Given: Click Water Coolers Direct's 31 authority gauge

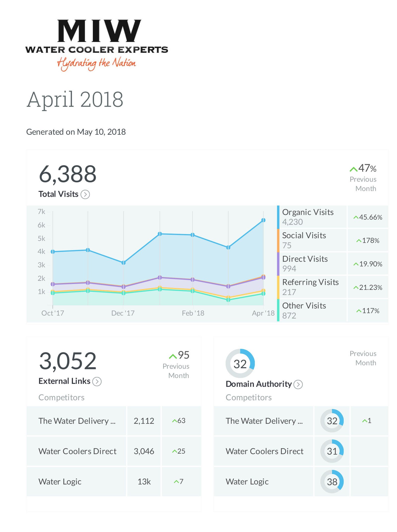Looking at the screenshot, I should click(x=332, y=451).
